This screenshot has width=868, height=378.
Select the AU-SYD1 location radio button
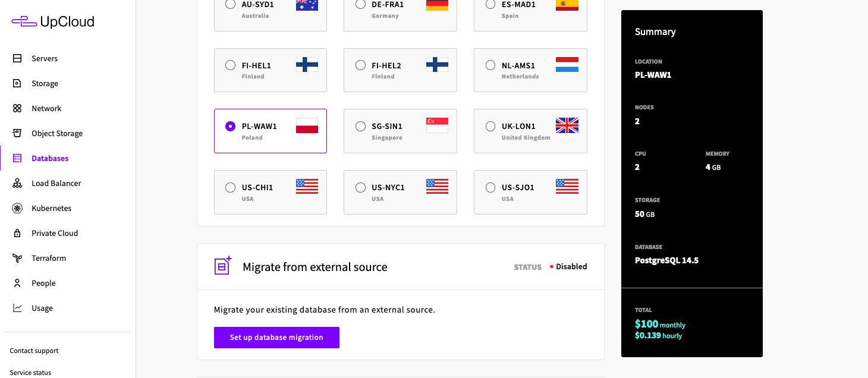[x=230, y=5]
